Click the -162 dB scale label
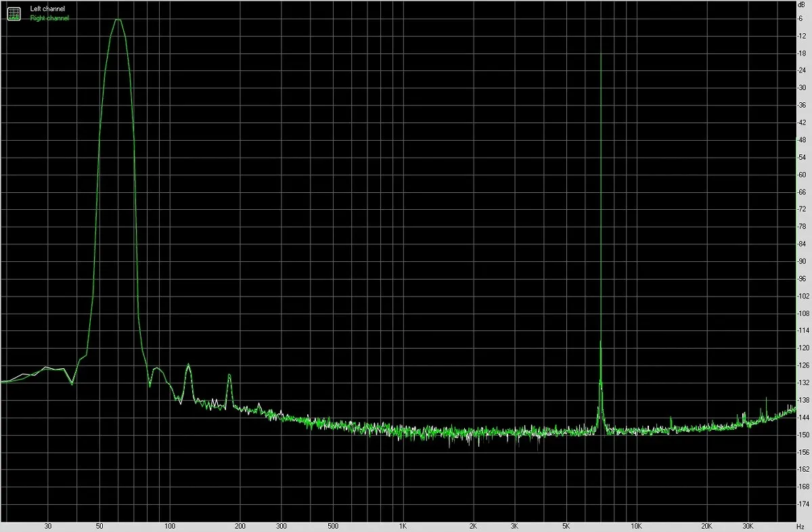812x532 pixels. pos(804,470)
